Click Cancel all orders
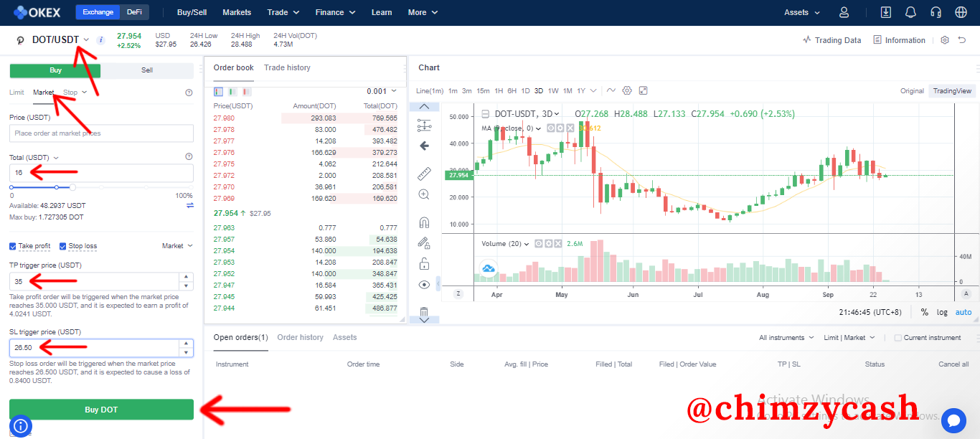980x439 pixels. tap(953, 364)
